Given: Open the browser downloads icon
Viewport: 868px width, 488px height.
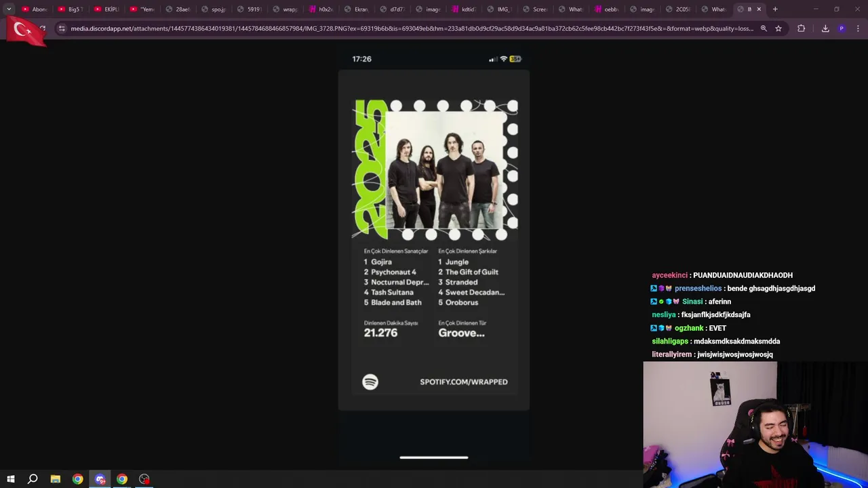Looking at the screenshot, I should click(825, 28).
